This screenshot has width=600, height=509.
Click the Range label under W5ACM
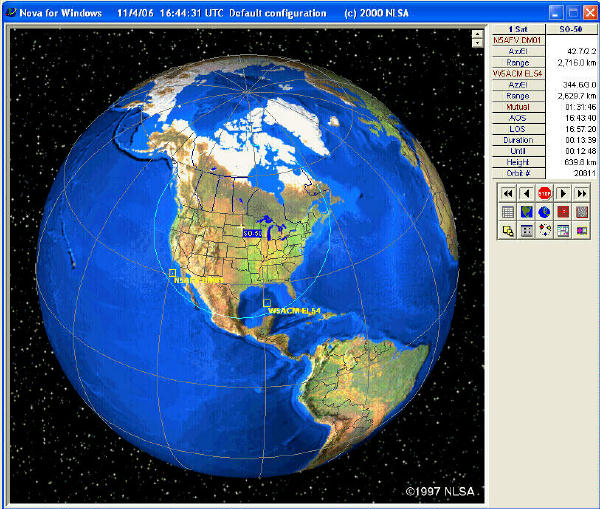point(518,96)
